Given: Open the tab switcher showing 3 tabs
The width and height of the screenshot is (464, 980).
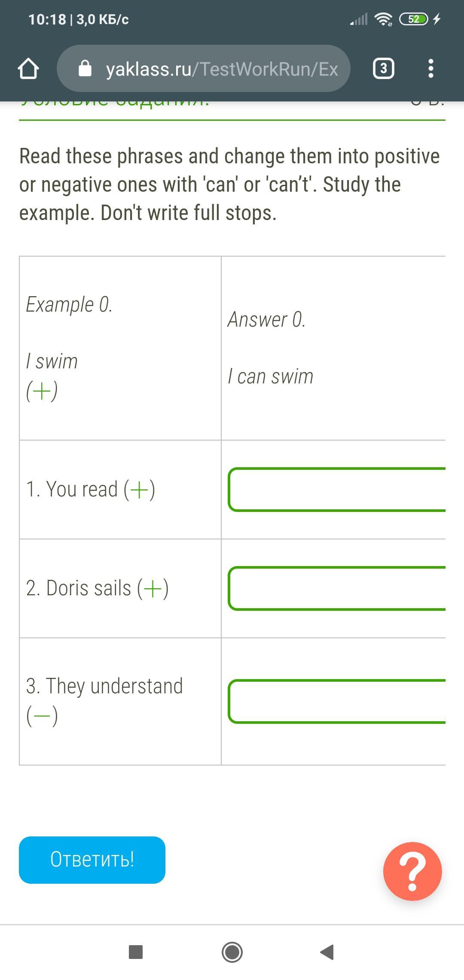Looking at the screenshot, I should point(383,69).
